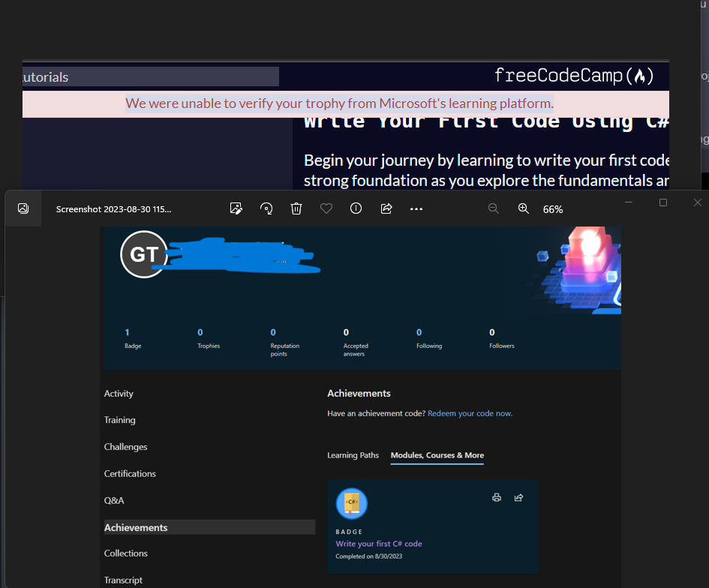Select the Modules, Courses & More tab
The image size is (709, 588).
437,455
